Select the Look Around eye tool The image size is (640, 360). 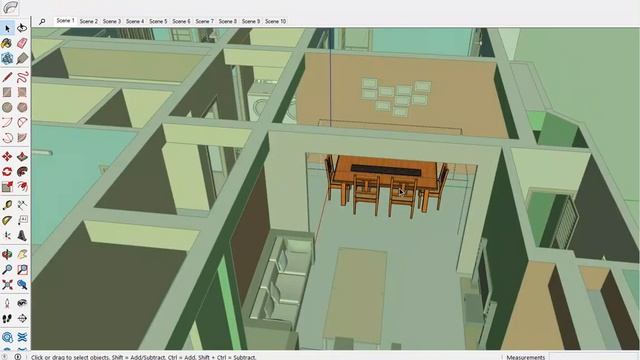click(22, 303)
